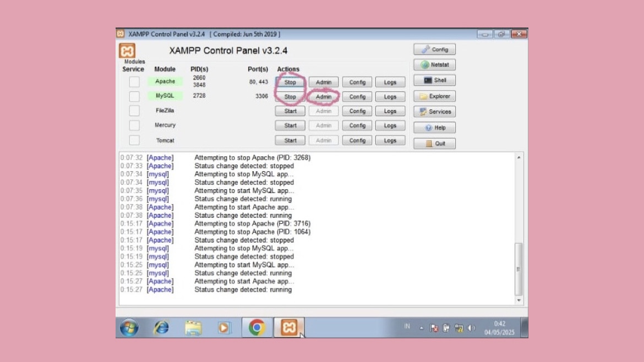644x362 pixels.
Task: Click the Apache ports '80, 443' value
Action: (x=258, y=81)
